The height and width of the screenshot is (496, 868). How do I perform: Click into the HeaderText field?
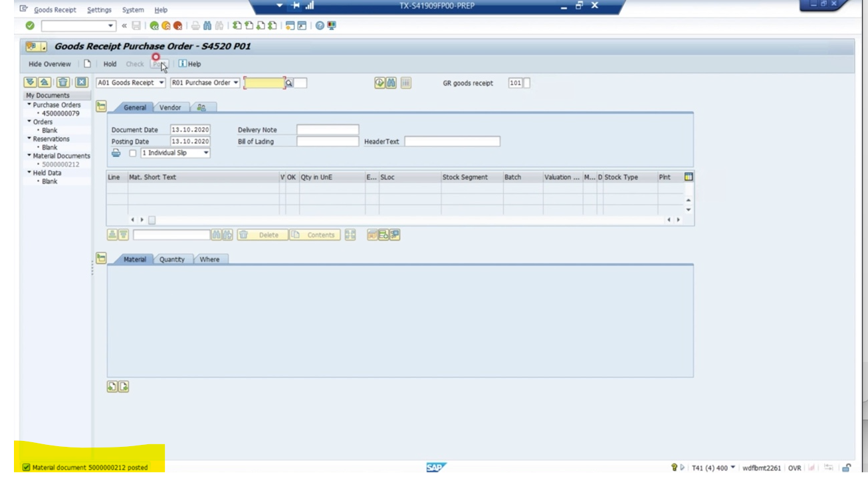[452, 141]
